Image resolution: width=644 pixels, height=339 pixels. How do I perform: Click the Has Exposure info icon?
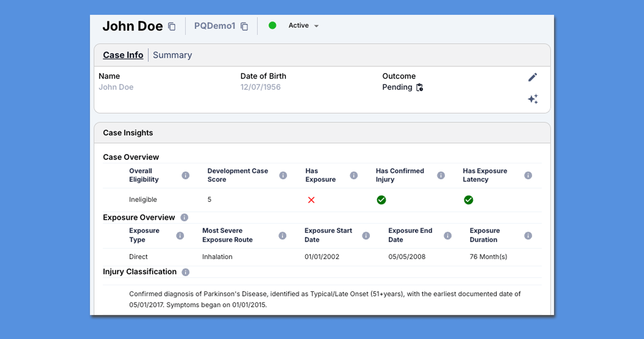354,175
